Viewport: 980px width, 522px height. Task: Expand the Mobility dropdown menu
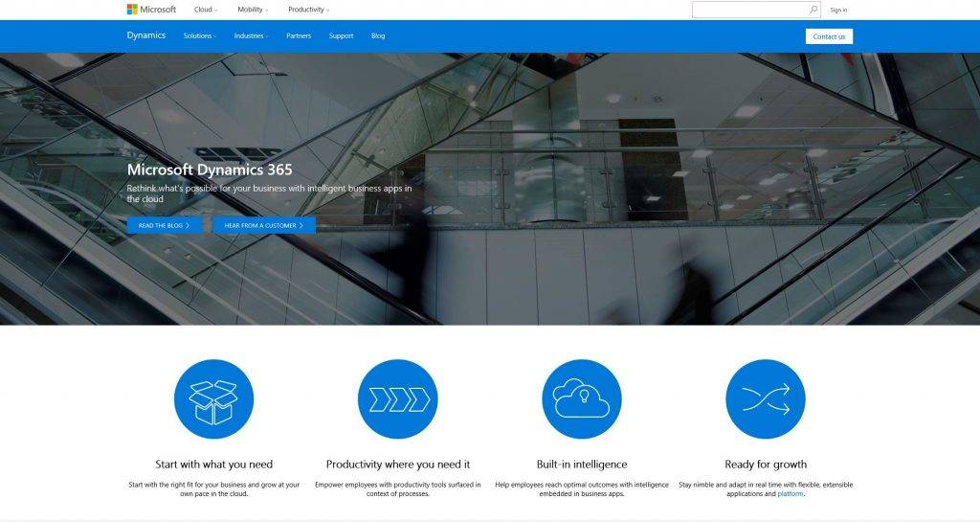click(253, 10)
